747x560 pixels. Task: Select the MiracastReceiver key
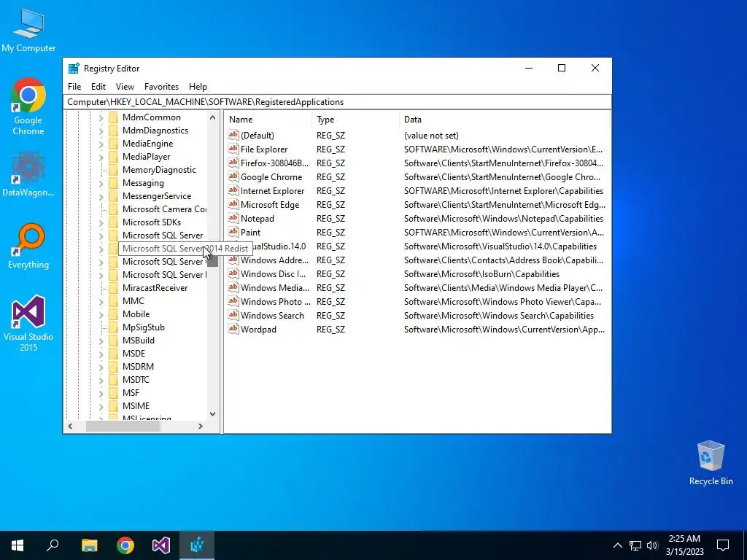tap(155, 288)
